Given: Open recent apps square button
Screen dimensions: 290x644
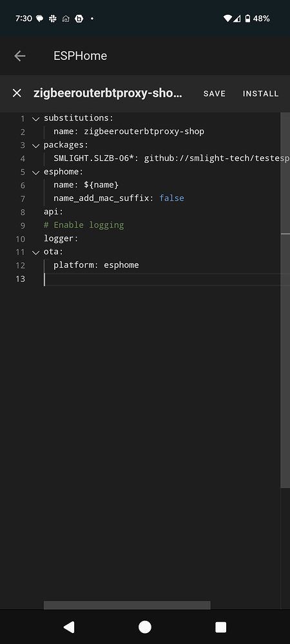Looking at the screenshot, I should (x=220, y=627).
